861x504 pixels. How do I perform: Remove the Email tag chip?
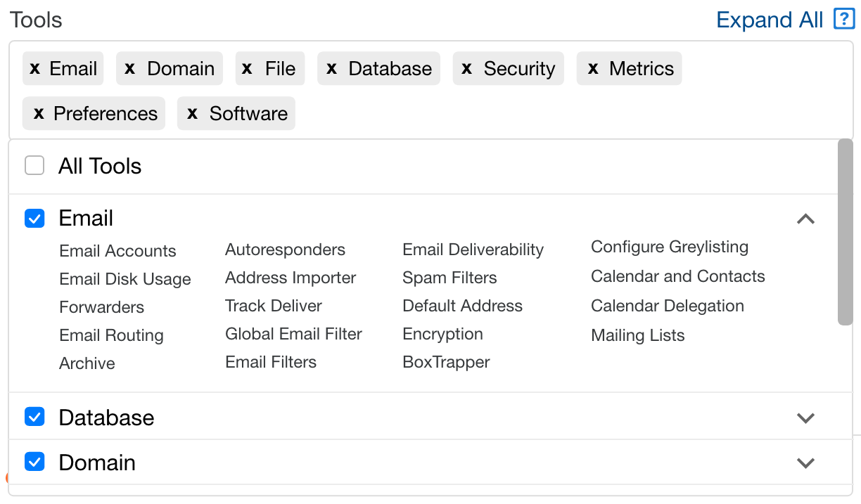[35, 69]
